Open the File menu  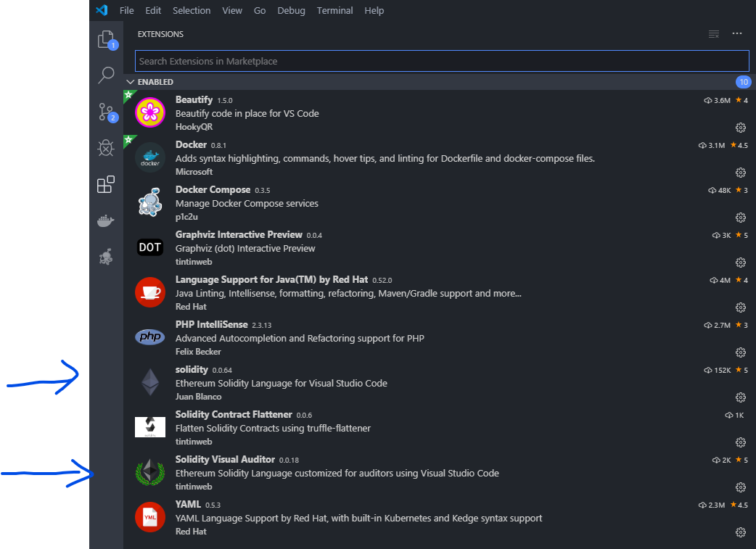pyautogui.click(x=127, y=10)
